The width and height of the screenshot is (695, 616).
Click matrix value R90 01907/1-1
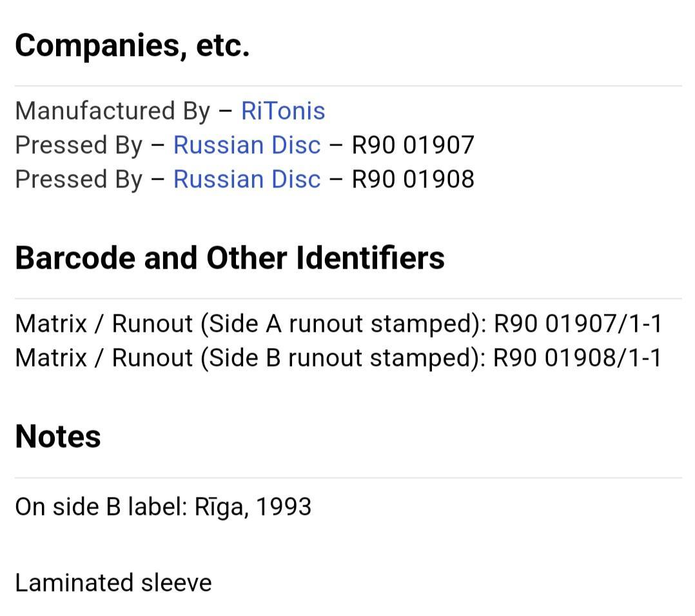[x=578, y=323]
